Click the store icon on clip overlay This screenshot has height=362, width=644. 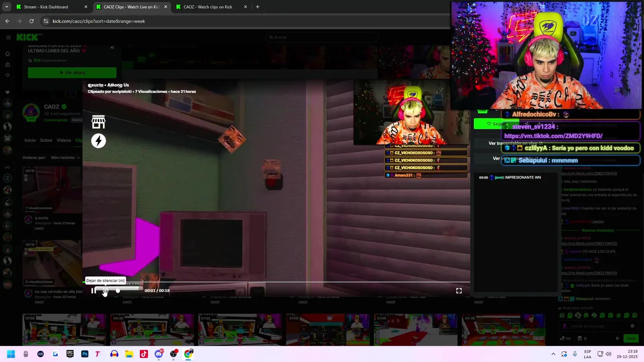[99, 122]
